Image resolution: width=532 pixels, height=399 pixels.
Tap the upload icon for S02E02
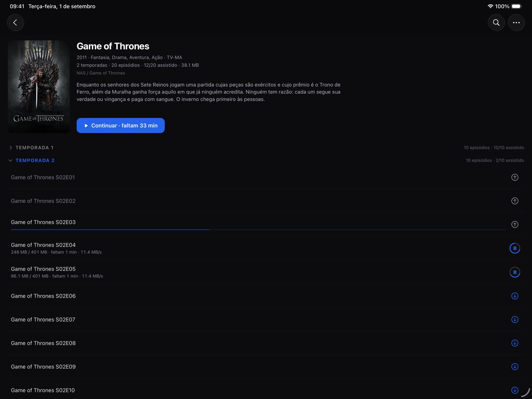515,201
